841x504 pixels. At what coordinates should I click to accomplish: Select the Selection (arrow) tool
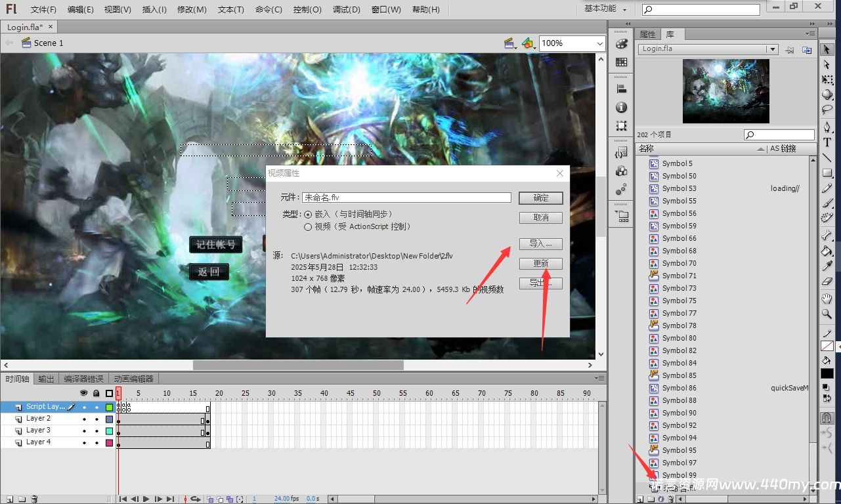tap(827, 50)
